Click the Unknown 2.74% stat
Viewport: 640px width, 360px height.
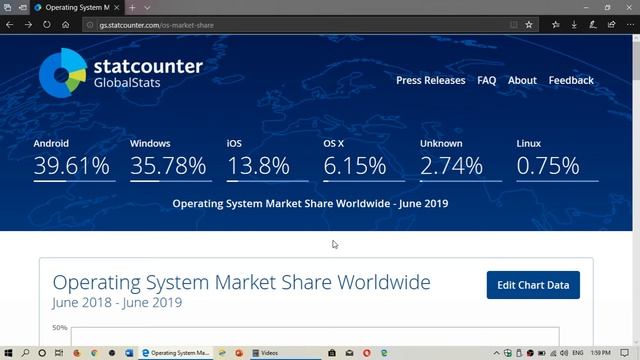coord(460,160)
